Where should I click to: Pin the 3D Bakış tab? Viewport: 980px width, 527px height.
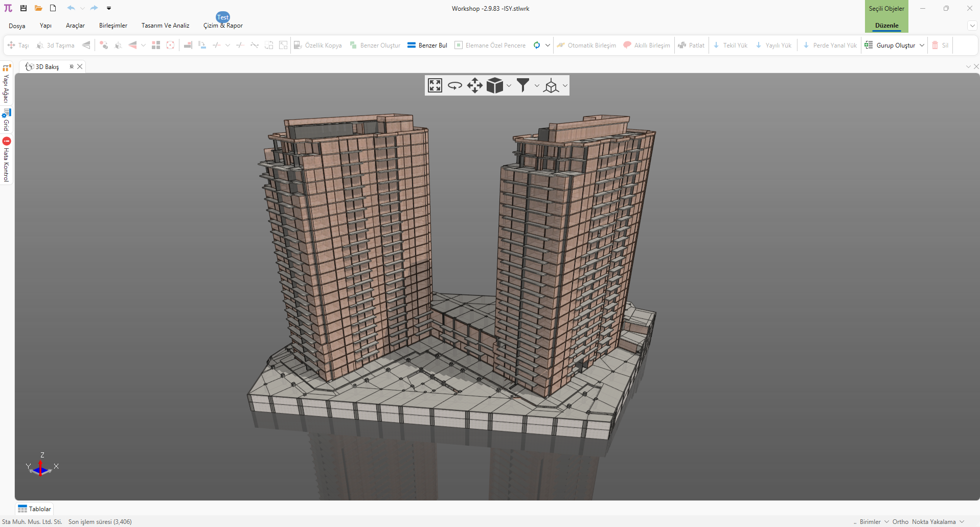72,66
